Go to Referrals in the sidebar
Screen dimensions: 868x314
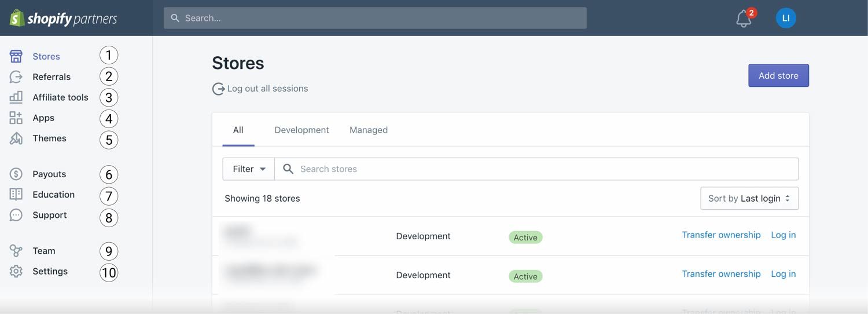52,76
